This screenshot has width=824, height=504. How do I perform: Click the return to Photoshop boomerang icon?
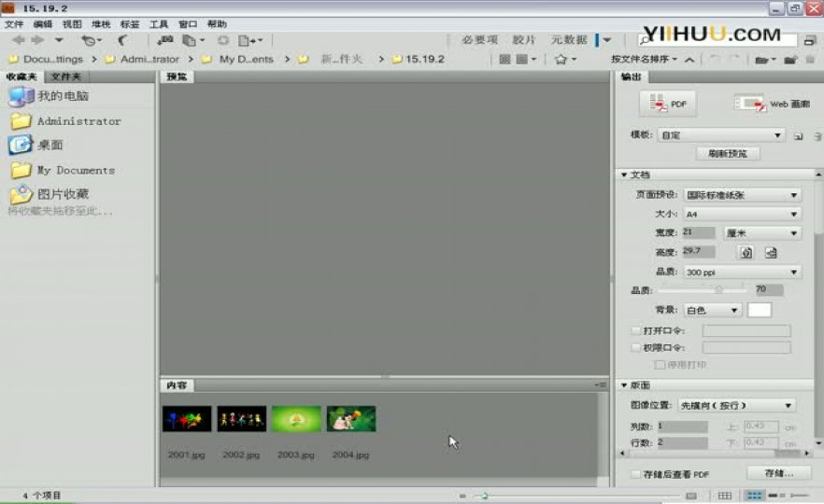[122, 40]
